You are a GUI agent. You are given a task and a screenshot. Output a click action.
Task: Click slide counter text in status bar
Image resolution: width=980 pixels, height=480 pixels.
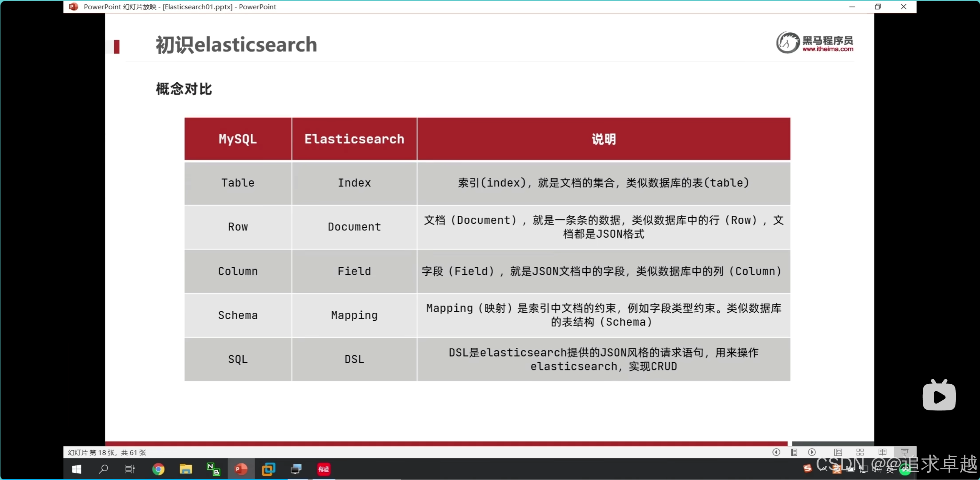[107, 453]
